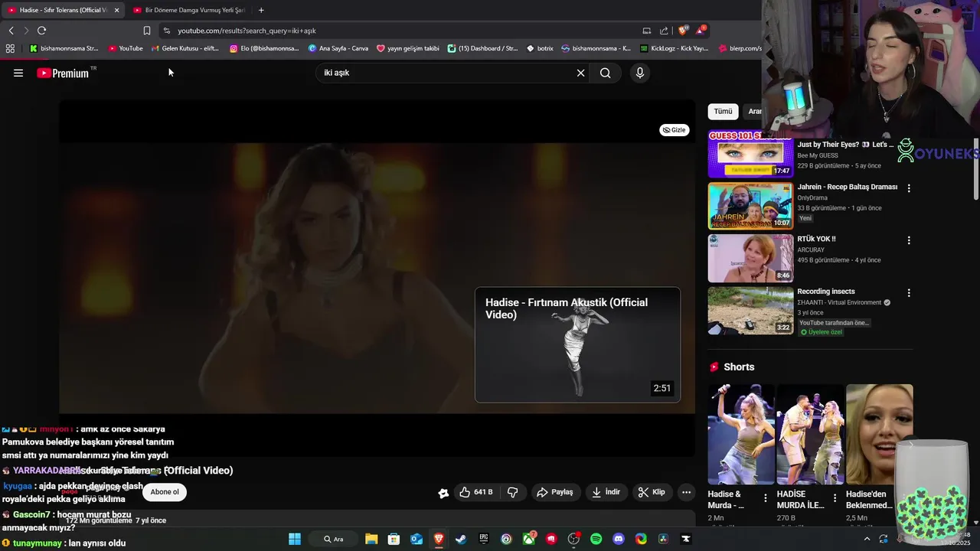This screenshot has height=551, width=980.
Task: Open Gelen Kutusu Gmail bookmark
Action: [x=185, y=48]
